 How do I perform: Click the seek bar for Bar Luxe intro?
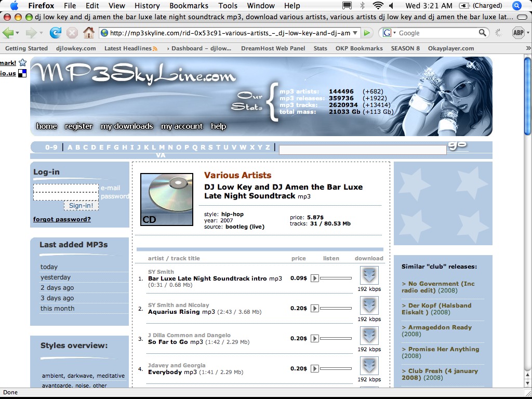click(x=336, y=278)
